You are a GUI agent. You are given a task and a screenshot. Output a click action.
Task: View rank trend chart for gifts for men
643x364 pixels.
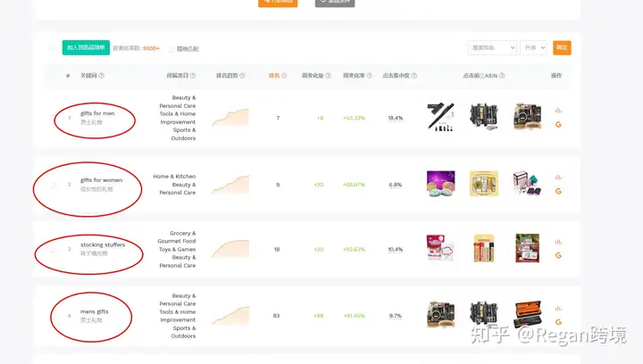coord(230,117)
